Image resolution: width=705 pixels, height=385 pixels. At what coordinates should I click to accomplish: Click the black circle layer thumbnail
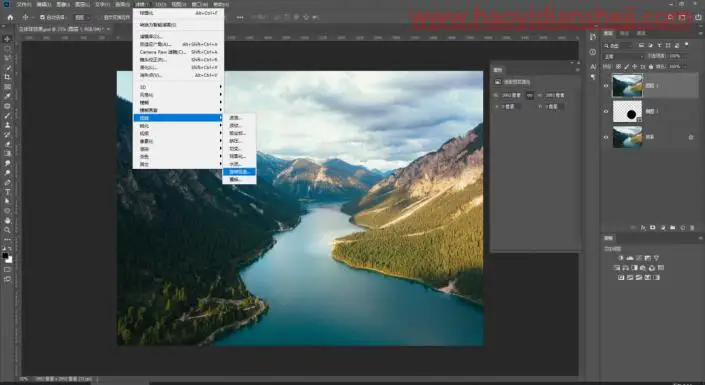tap(627, 111)
